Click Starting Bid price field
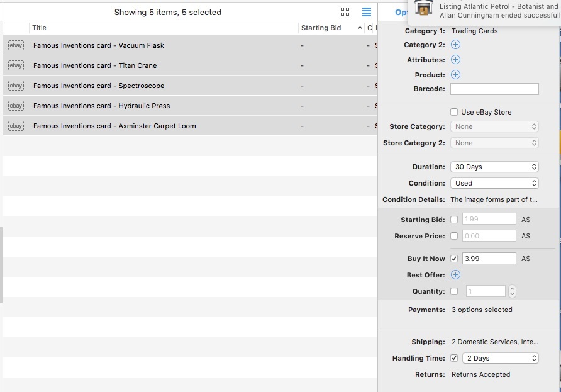561x392 pixels. tap(489, 219)
